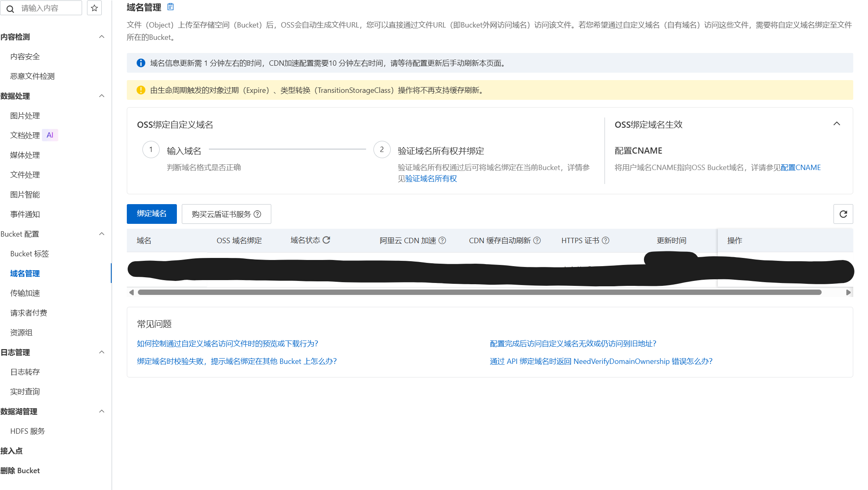The width and height of the screenshot is (868, 490).
Task: Collapse the 内容检测 sidebar section
Action: coord(101,37)
